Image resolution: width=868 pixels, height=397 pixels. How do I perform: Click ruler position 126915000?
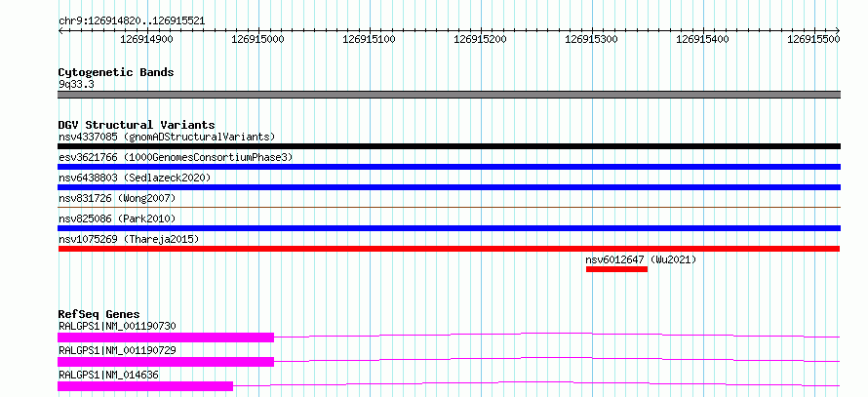click(258, 39)
